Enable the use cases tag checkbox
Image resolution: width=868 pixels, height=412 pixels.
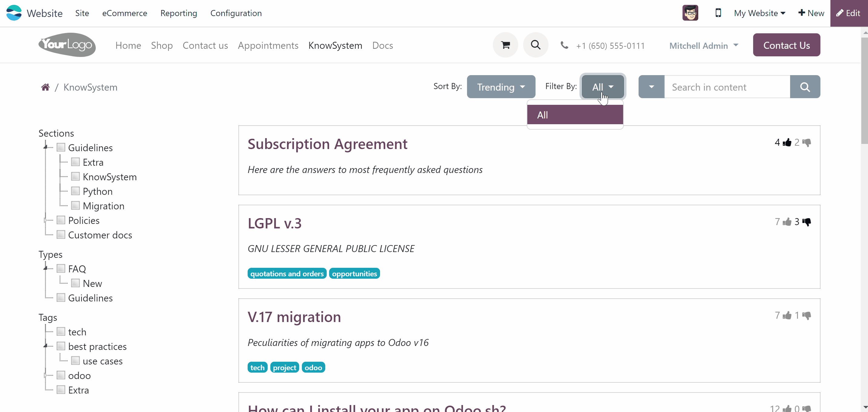[75, 360]
